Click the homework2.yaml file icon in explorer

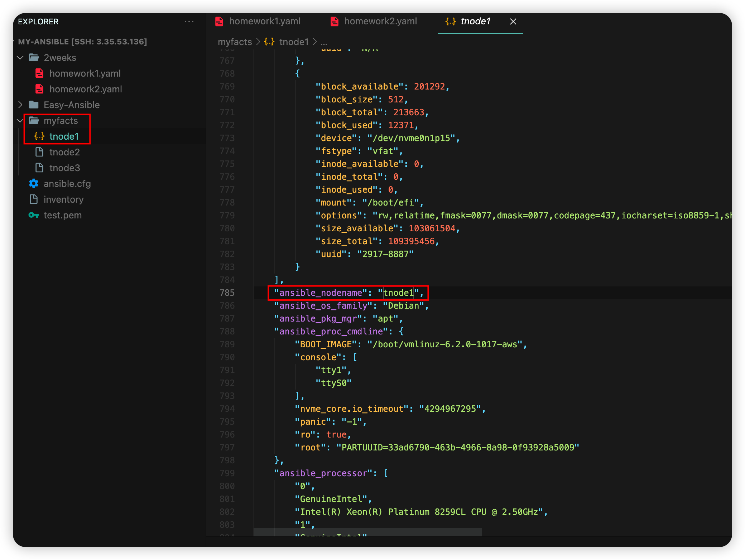click(39, 89)
